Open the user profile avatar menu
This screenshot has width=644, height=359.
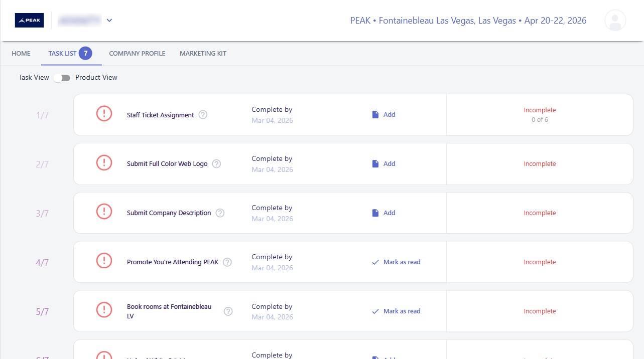[615, 21]
